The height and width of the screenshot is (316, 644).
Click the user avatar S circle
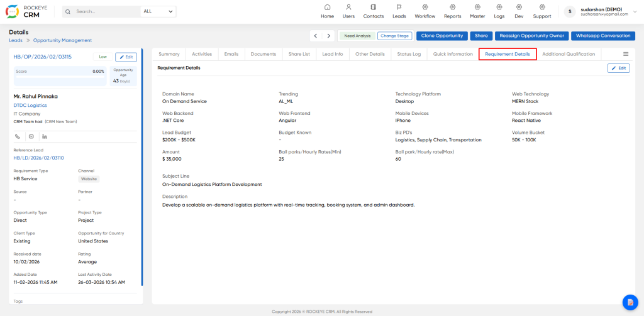click(570, 11)
